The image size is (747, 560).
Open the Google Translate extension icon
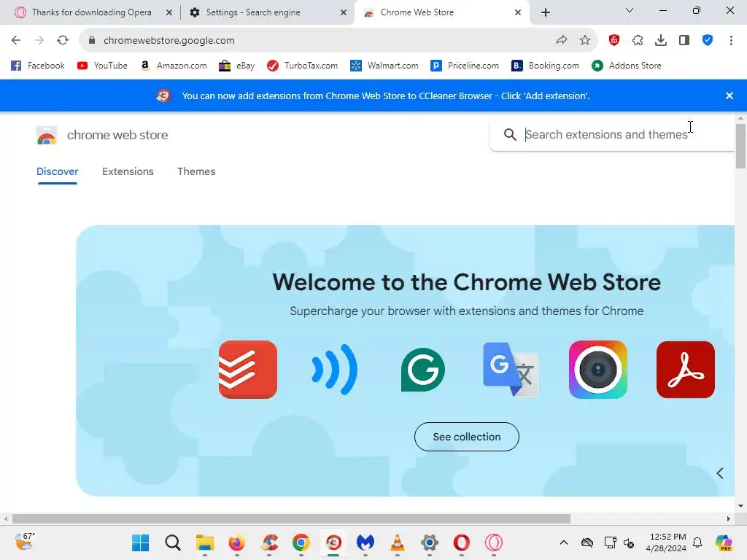click(x=510, y=370)
